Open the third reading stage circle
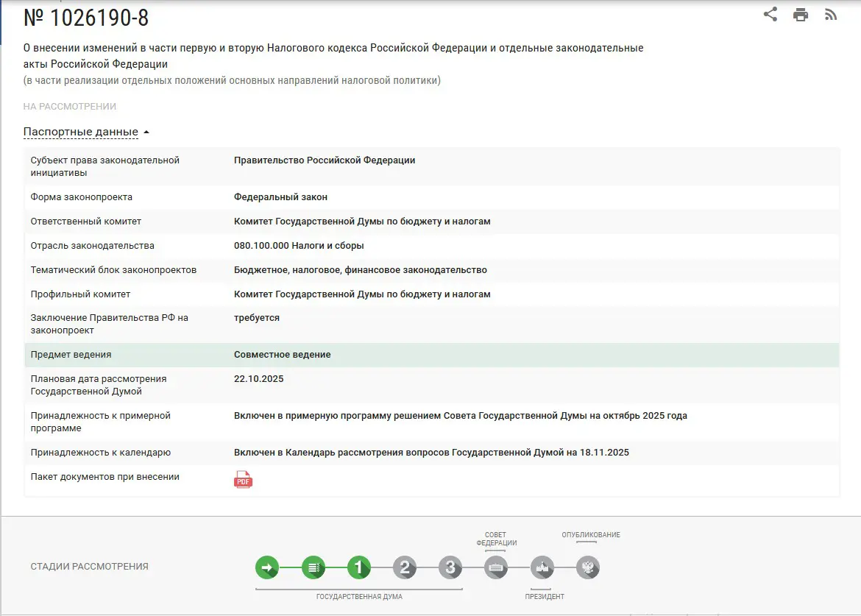 pos(450,567)
